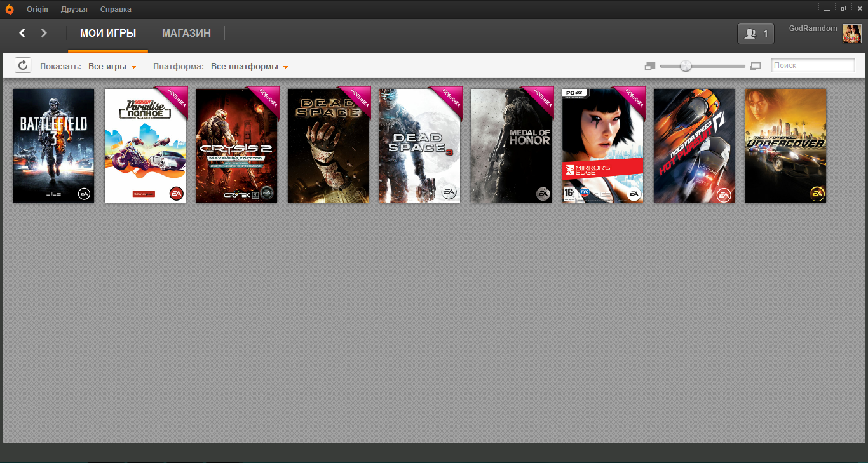Focus the Поиск search field

pos(813,65)
